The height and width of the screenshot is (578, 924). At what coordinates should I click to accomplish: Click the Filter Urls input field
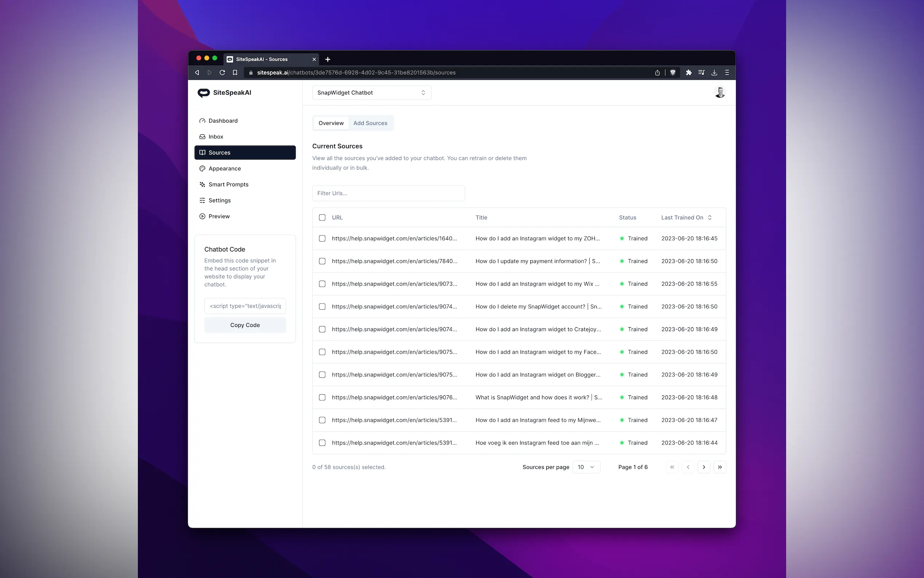388,193
